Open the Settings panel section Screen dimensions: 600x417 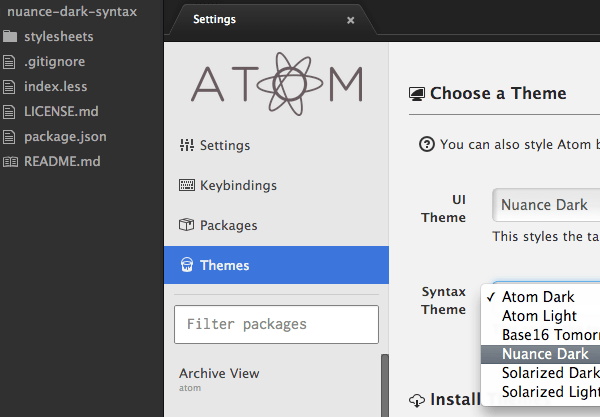tap(225, 145)
